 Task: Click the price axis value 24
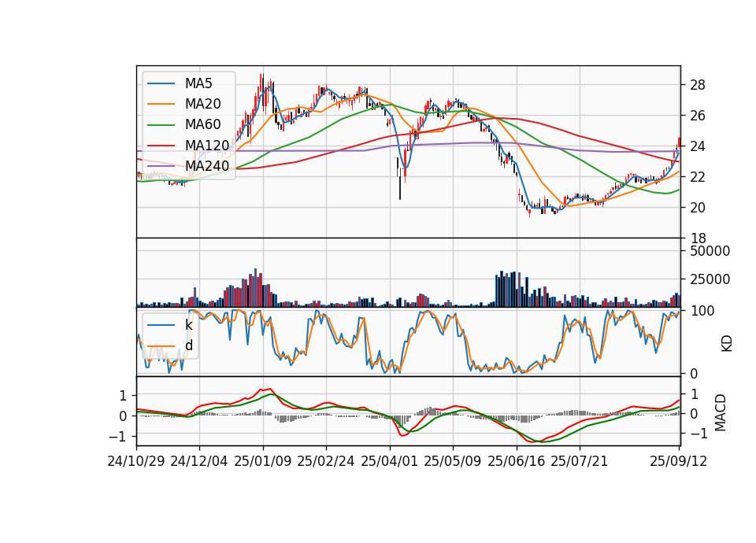click(698, 146)
